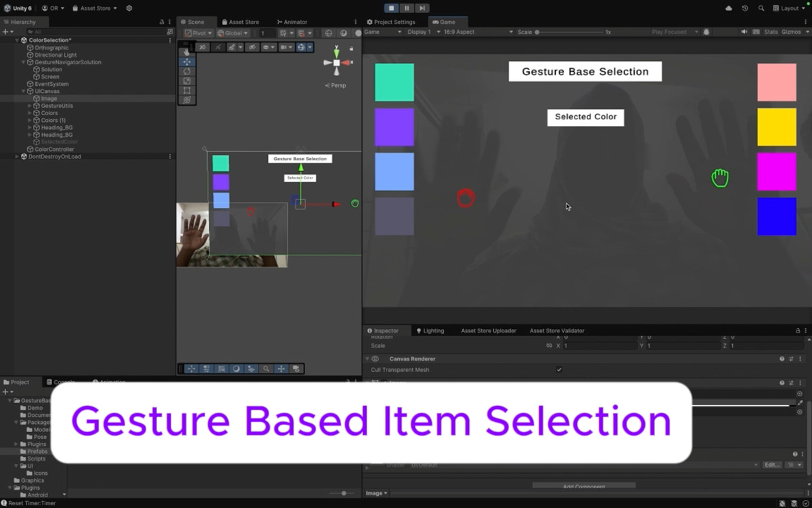Open the Hierarchy panel kebab menu
This screenshot has height=508, width=812.
coord(170,22)
